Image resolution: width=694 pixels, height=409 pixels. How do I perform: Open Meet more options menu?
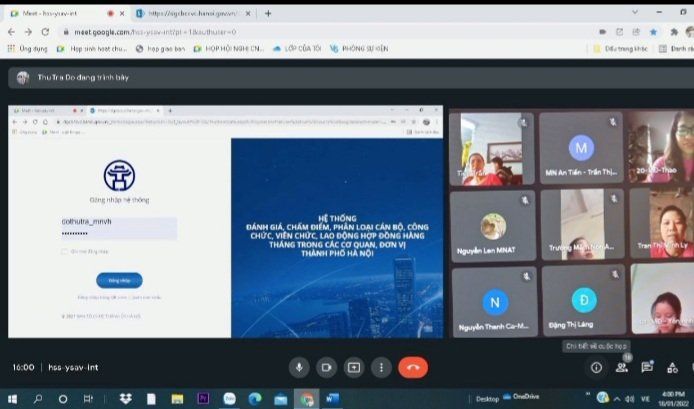tap(380, 367)
